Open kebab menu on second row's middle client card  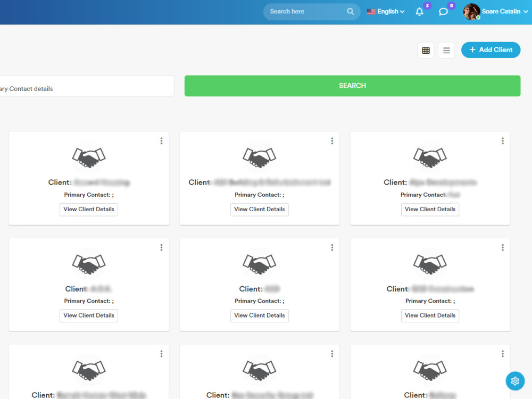coord(332,248)
